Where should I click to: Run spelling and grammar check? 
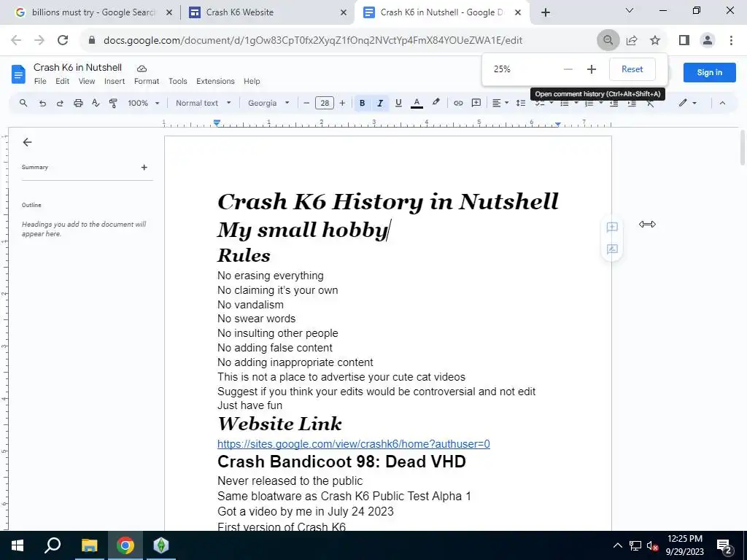pyautogui.click(x=96, y=103)
